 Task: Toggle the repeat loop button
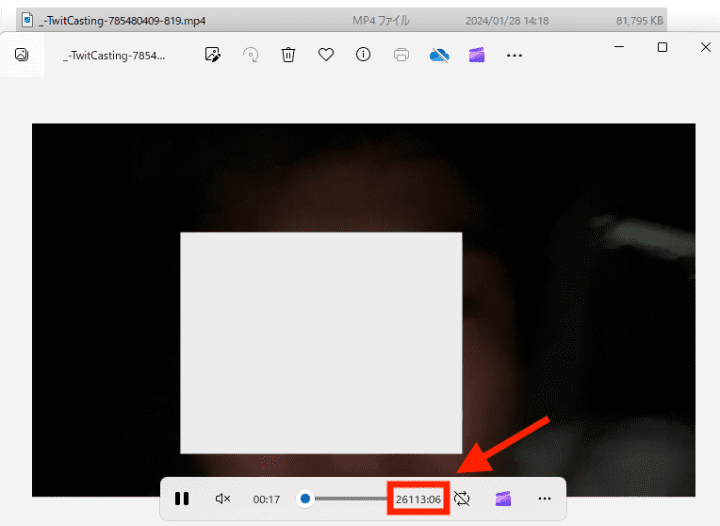point(462,498)
